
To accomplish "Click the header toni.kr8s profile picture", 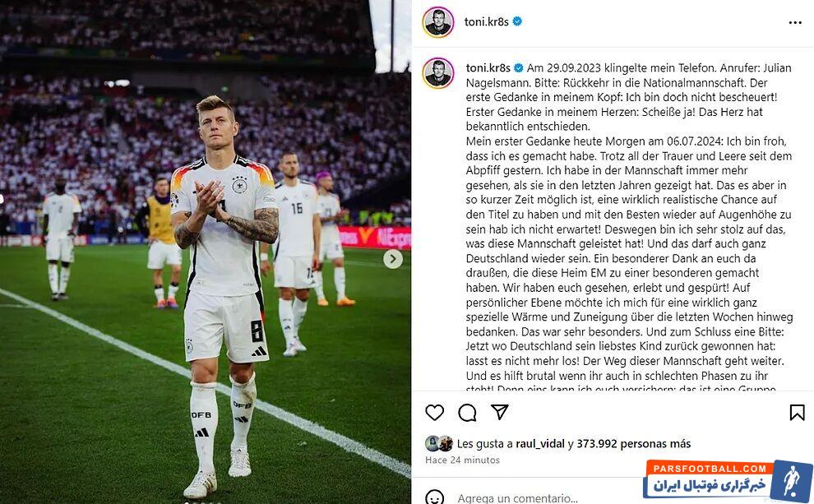I will (x=438, y=22).
